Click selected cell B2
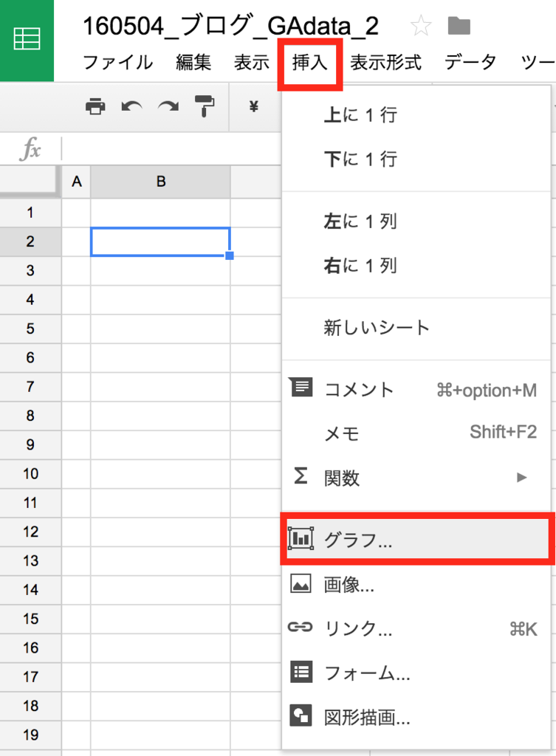Screen dimensions: 556x756 [x=160, y=241]
